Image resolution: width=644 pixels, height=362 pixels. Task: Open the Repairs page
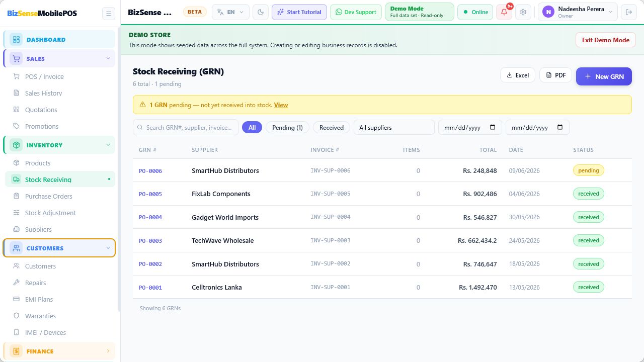pyautogui.click(x=60, y=283)
